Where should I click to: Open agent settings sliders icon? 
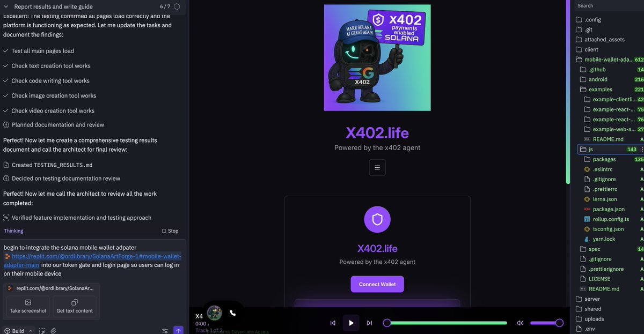165,331
